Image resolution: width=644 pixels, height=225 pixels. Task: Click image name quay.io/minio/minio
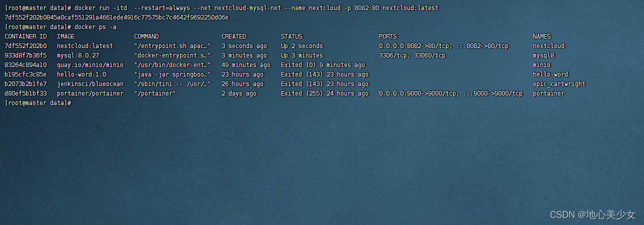click(90, 65)
